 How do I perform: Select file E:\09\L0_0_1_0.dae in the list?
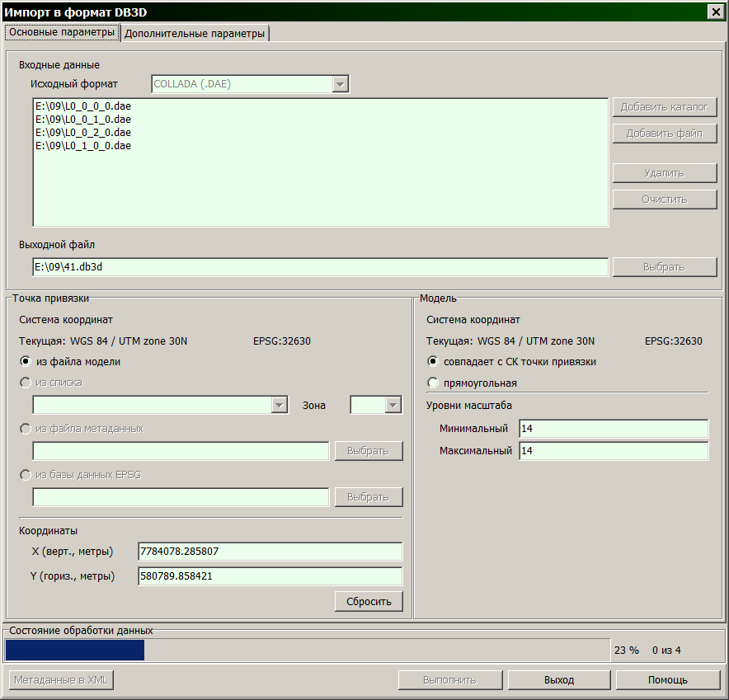pos(82,120)
